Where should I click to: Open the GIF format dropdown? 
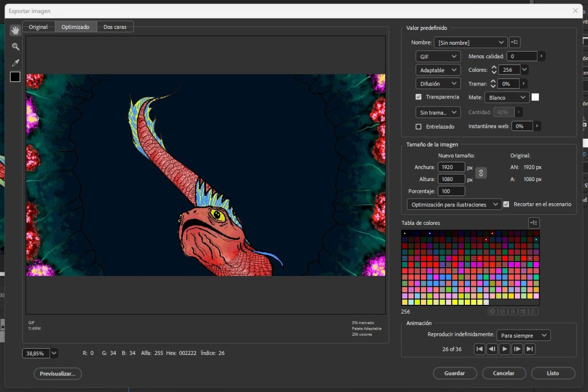pyautogui.click(x=438, y=57)
